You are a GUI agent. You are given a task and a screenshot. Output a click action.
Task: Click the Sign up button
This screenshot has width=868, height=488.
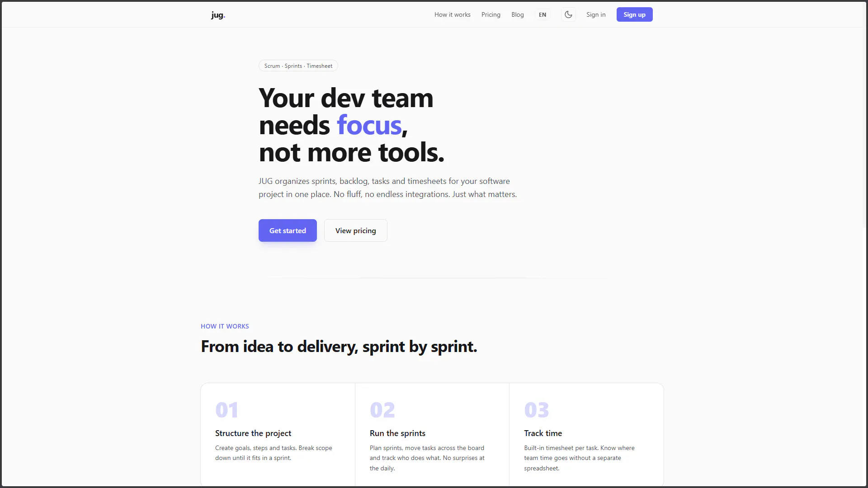tap(634, 14)
